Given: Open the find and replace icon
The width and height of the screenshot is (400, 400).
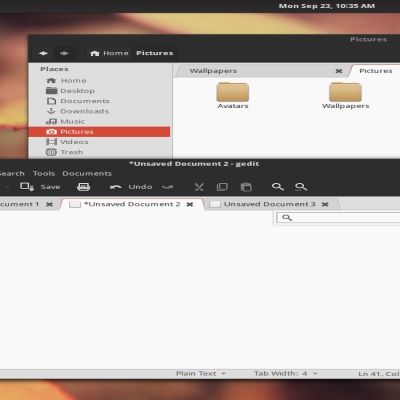Looking at the screenshot, I should click(301, 187).
